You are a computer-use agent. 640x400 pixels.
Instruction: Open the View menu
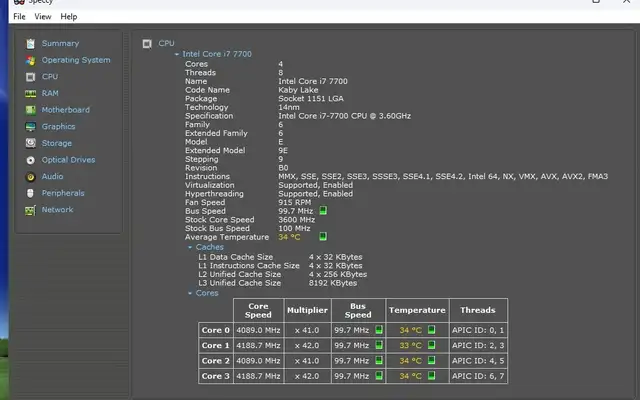(43, 17)
